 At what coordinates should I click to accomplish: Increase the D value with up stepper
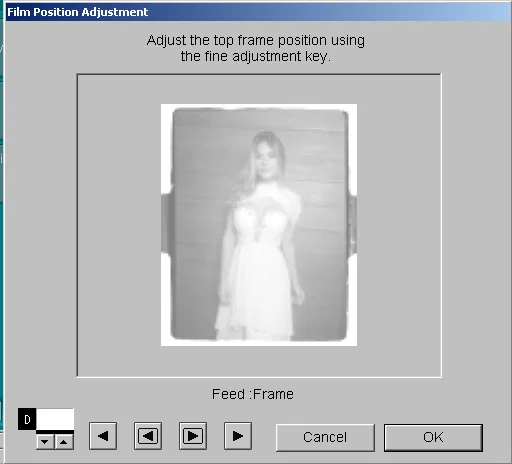coord(64,442)
